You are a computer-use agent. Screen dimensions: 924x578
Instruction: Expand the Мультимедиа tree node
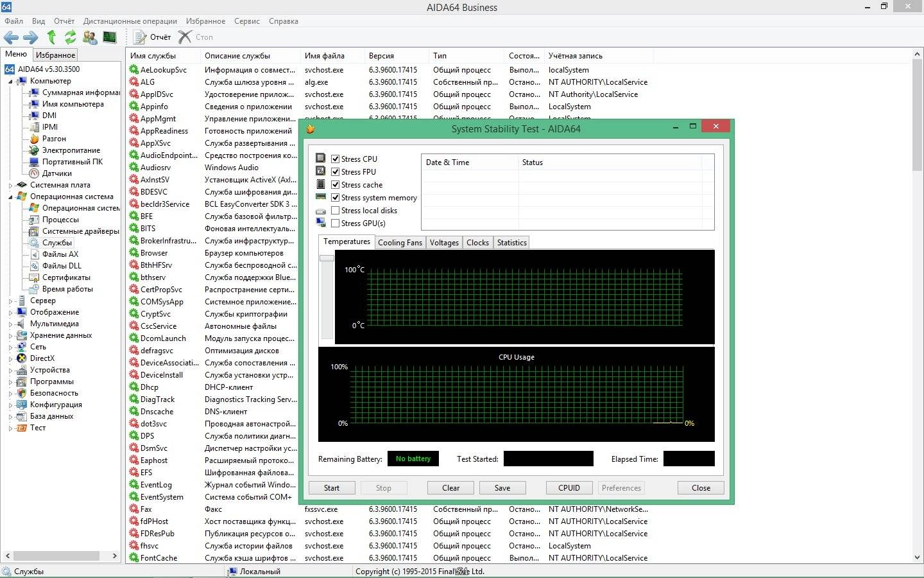pyautogui.click(x=10, y=324)
